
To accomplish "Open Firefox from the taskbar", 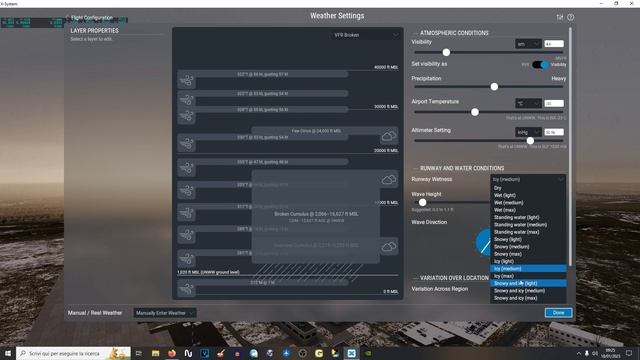I will coord(172,353).
